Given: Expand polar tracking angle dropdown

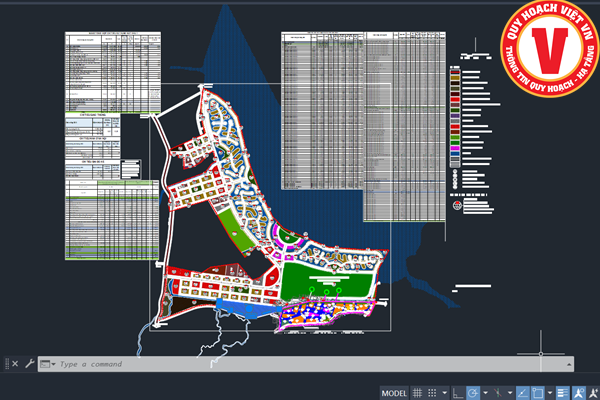Looking at the screenshot, I should click(484, 392).
